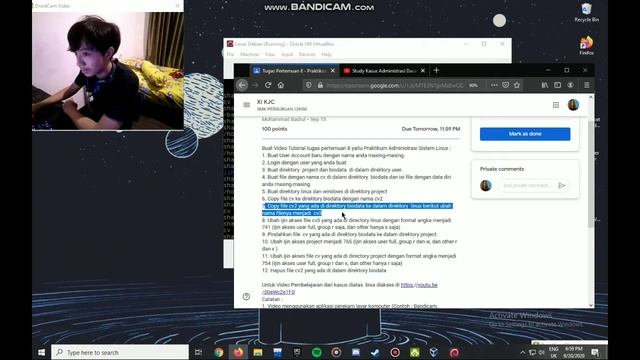640x360 pixels.
Task: Open Google apps grid icon
Action: (556, 105)
